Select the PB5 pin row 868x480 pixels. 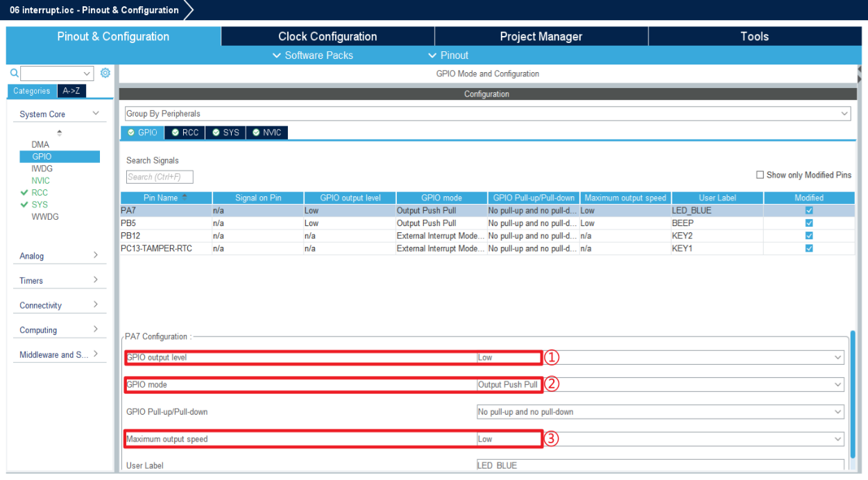pyautogui.click(x=488, y=223)
